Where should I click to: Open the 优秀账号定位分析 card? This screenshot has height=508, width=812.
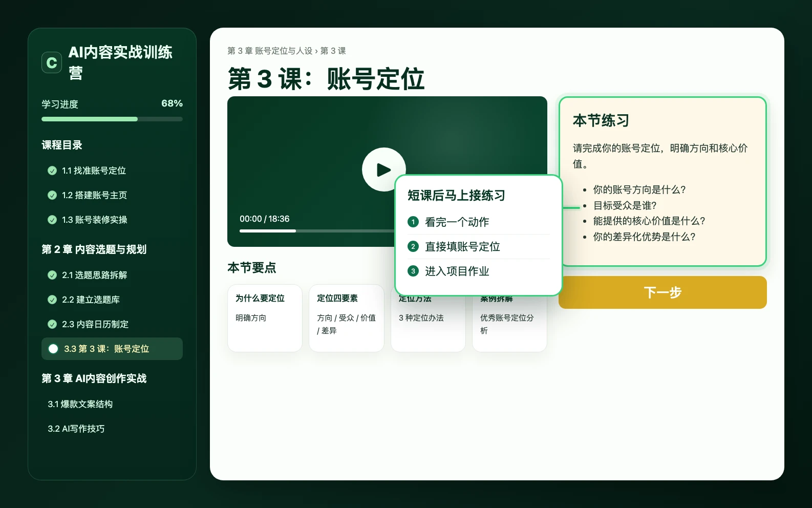(509, 324)
